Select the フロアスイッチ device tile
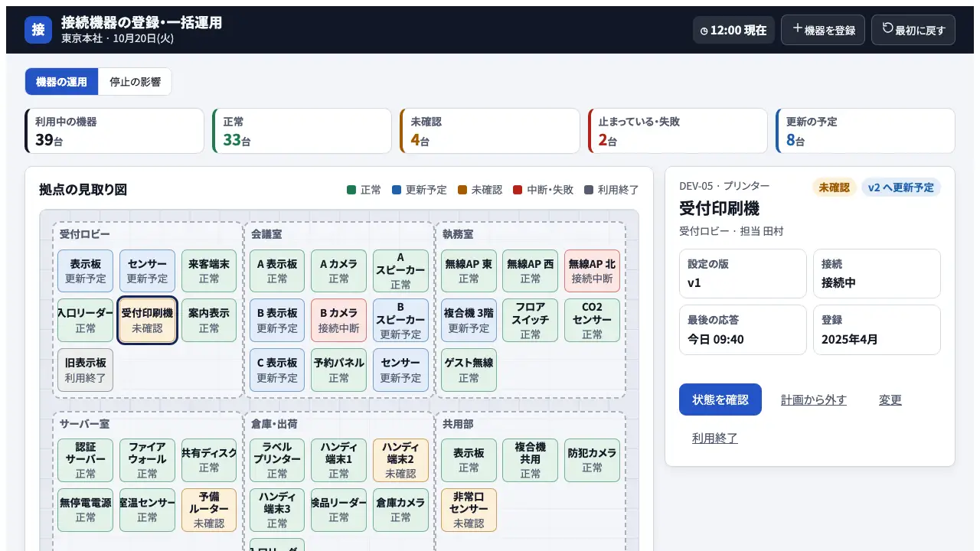Viewport: 980px width, 551px height. coord(530,321)
